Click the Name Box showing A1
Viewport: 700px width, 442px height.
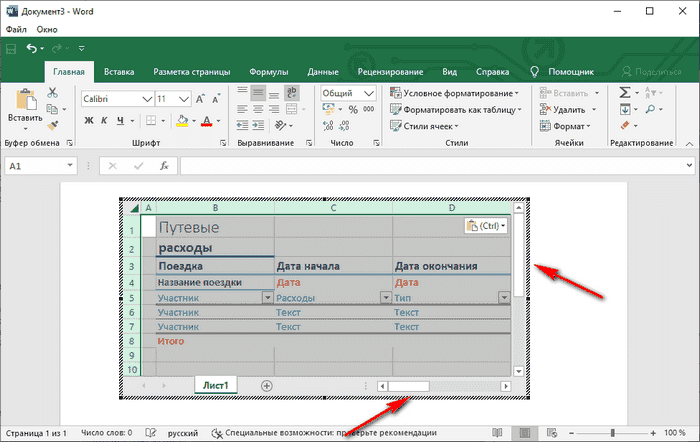tap(32, 166)
